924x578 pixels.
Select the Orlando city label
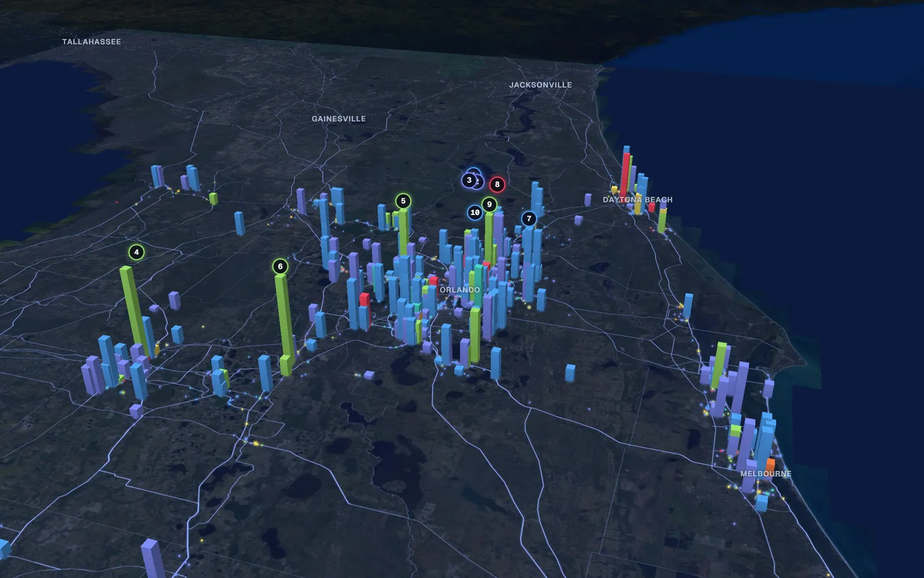460,290
